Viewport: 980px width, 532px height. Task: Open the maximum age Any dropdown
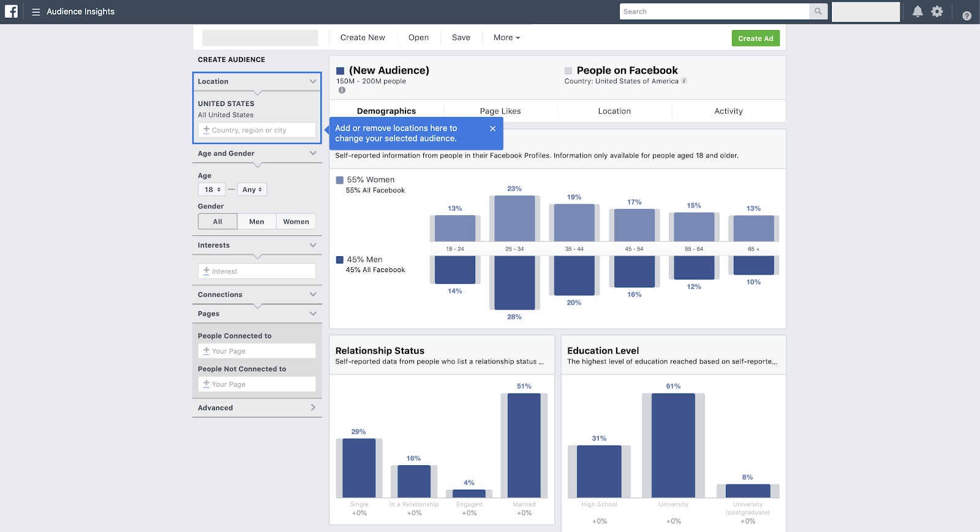[252, 190]
